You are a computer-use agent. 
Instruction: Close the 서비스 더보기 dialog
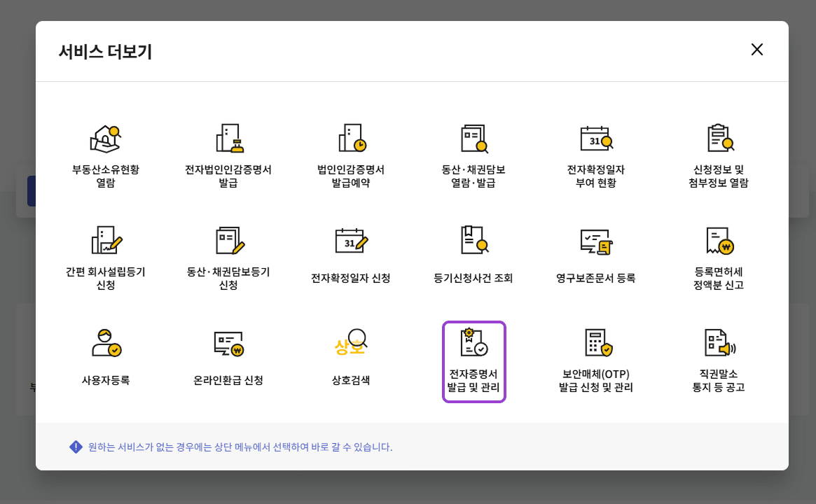757,50
